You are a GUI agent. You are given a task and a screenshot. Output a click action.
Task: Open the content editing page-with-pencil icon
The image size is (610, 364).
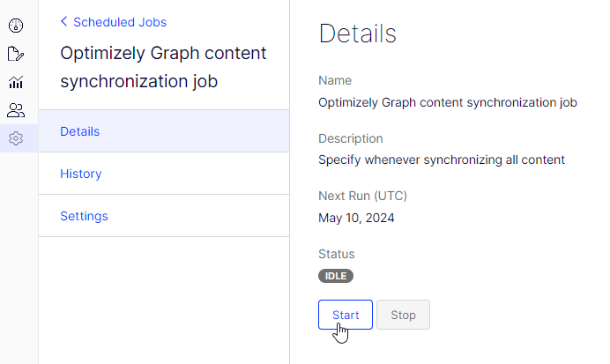point(16,54)
